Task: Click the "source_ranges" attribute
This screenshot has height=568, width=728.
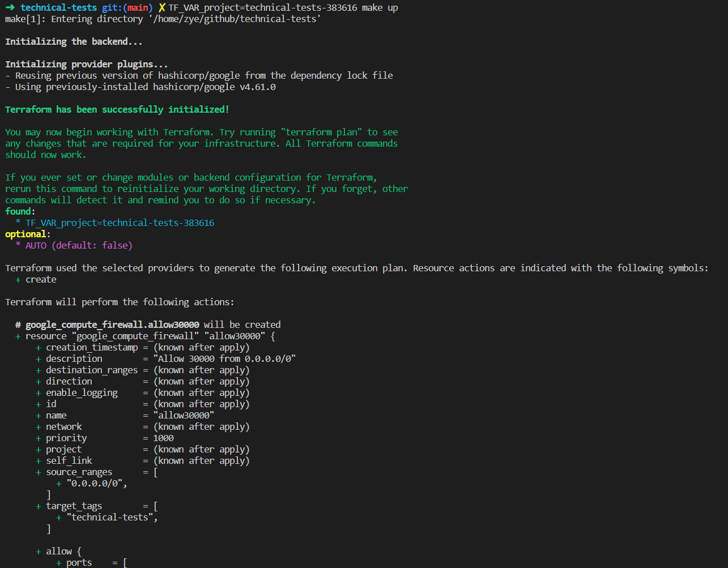Action: 79,472
